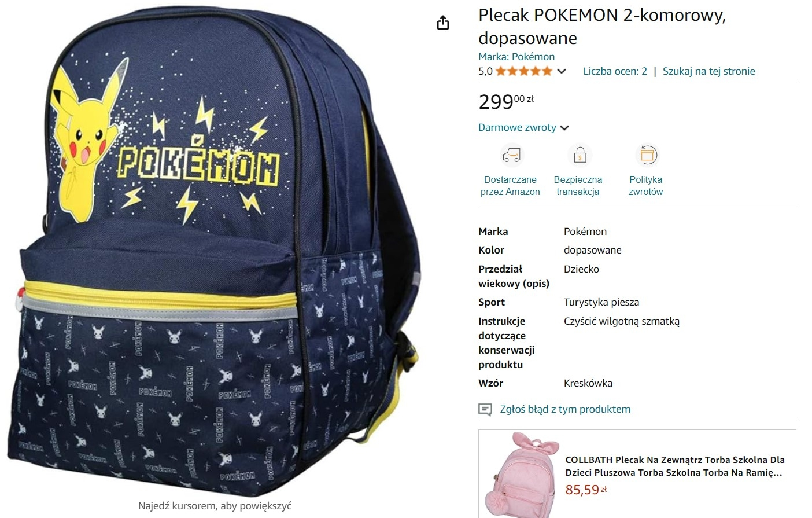Click the 5,0 rating score text
Viewport: 812px width, 518px height.
[x=485, y=71]
